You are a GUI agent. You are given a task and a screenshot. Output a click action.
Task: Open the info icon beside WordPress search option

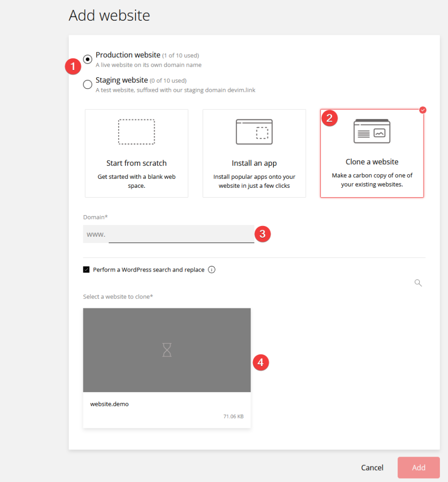pyautogui.click(x=212, y=270)
